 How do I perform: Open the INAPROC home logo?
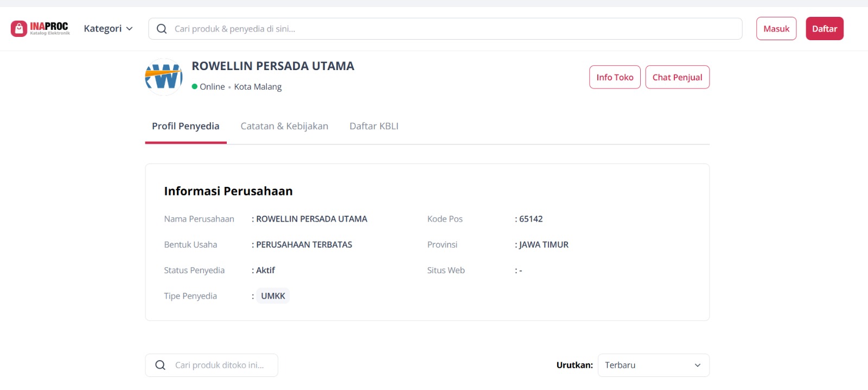click(x=41, y=28)
